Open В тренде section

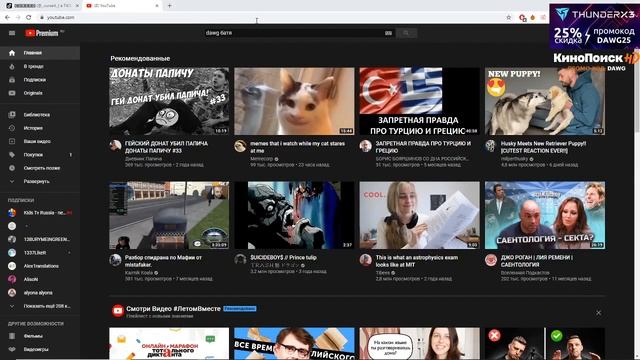(x=40, y=66)
